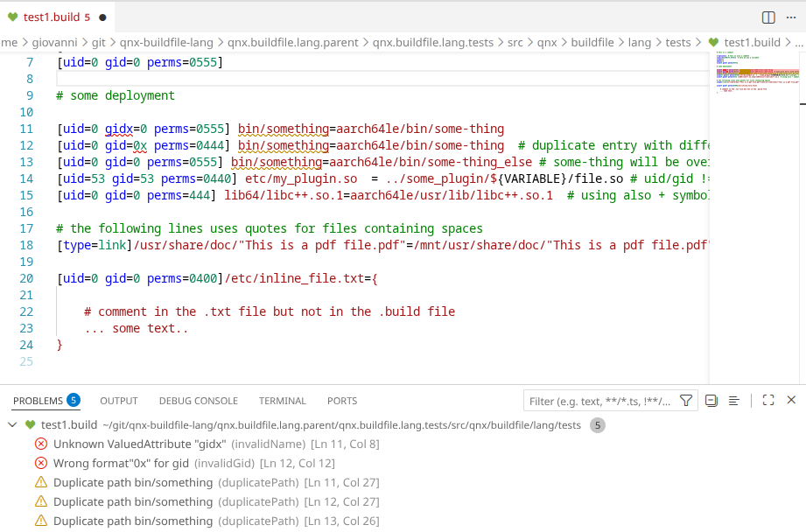Screen dimensions: 806x532
Task: Click the warning icon beside first Duplicate path
Action: pos(41,482)
